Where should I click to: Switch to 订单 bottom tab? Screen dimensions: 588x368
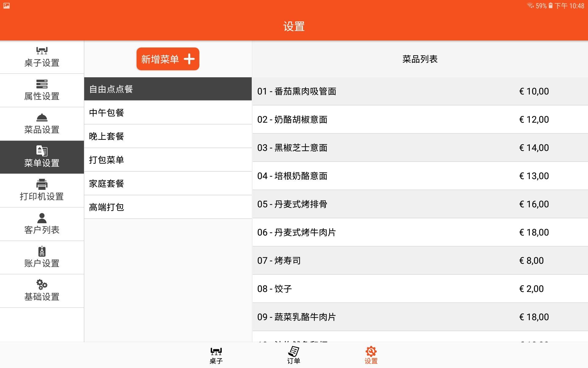click(293, 355)
